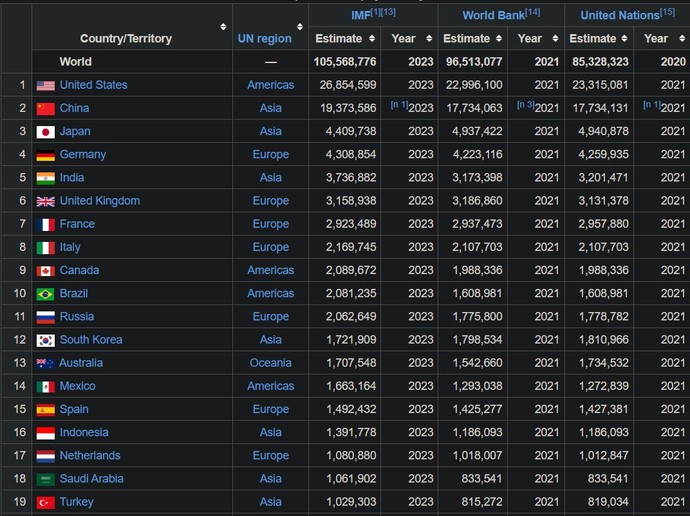This screenshot has width=690, height=516.
Task: Select Mexico World Bank estimate 1,293,038
Action: [x=477, y=386]
